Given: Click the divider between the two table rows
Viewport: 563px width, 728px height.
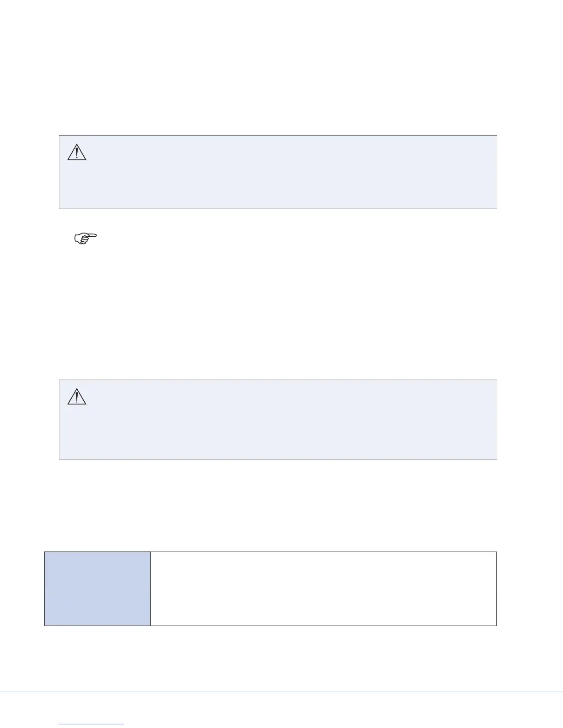Looking at the screenshot, I should [270, 589].
